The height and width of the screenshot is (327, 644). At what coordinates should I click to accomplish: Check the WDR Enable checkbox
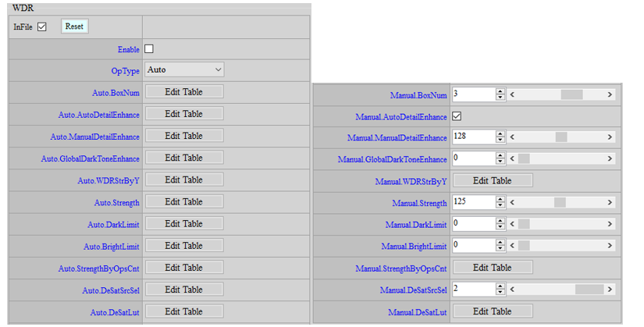pos(149,49)
